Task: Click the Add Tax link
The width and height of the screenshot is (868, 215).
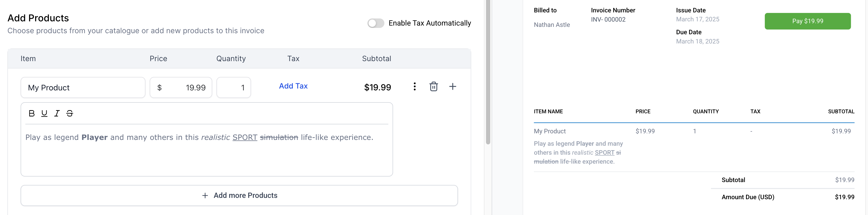Action: tap(293, 86)
